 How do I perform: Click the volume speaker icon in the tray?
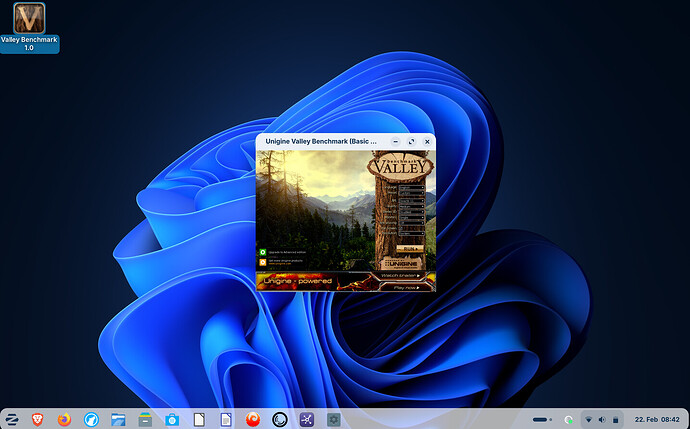(602, 419)
